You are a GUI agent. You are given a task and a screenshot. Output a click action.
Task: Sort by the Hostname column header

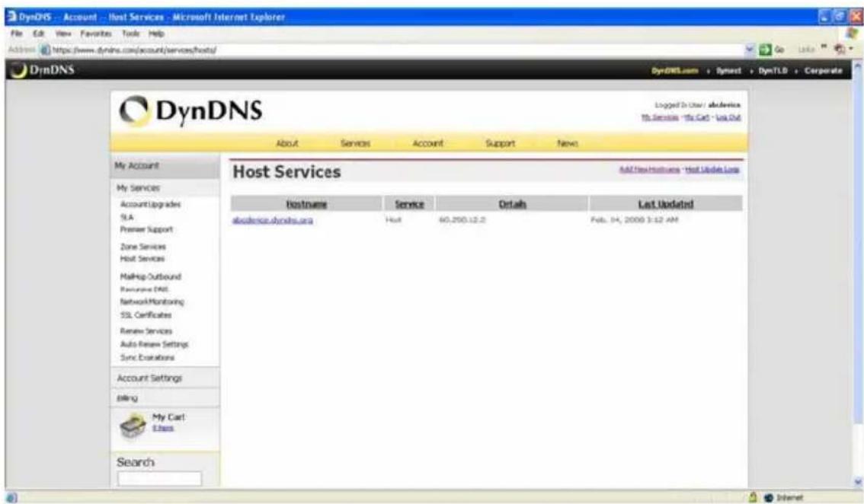(x=306, y=204)
